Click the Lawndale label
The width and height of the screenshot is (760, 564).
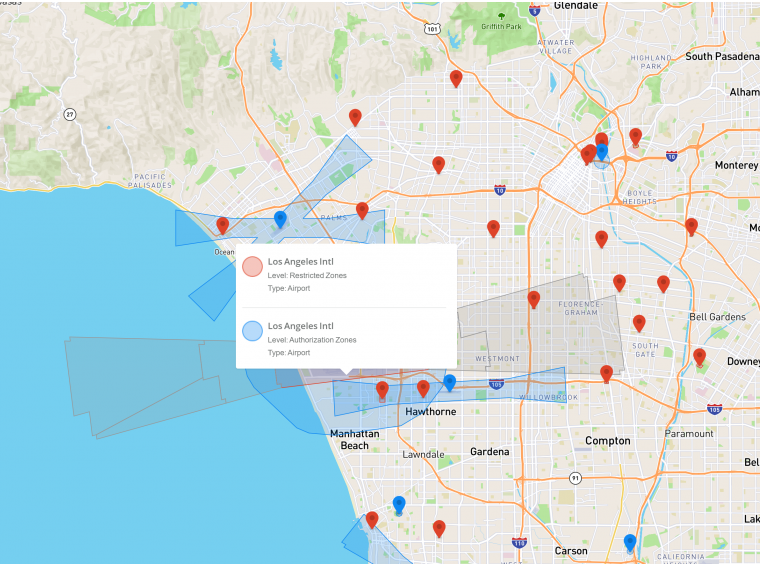(x=423, y=454)
